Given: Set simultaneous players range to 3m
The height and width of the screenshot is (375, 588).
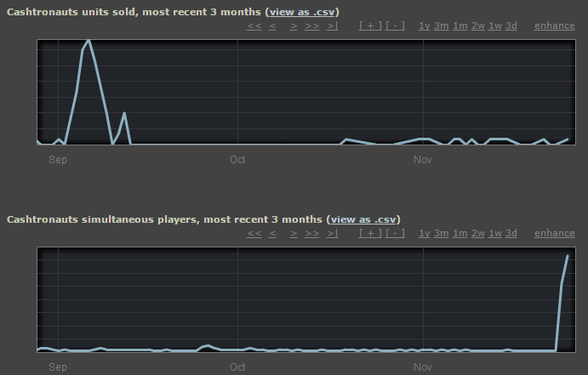Looking at the screenshot, I should coord(442,233).
